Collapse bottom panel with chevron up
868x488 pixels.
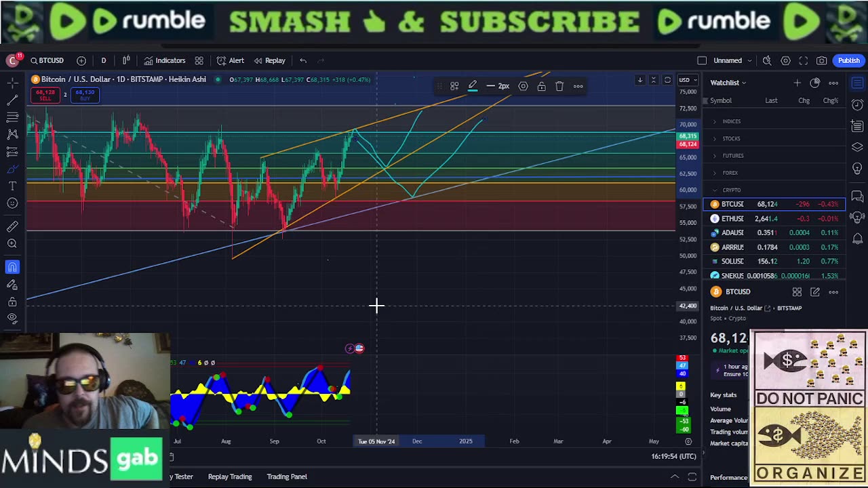[x=674, y=477]
